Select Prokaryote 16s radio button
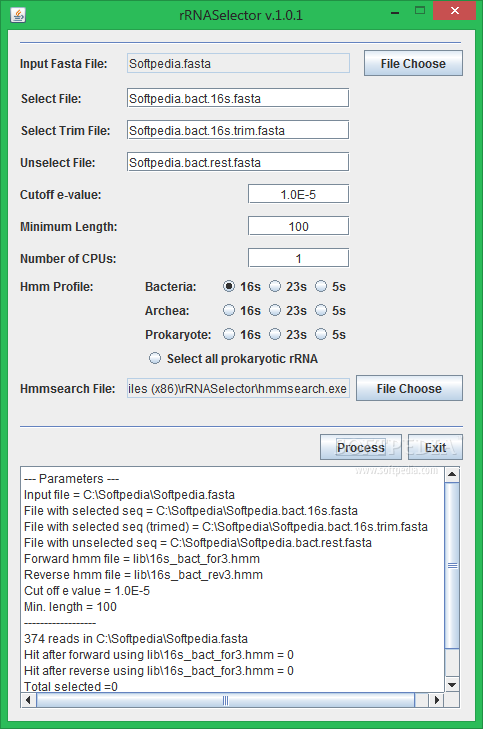This screenshot has height=729, width=483. [x=229, y=334]
